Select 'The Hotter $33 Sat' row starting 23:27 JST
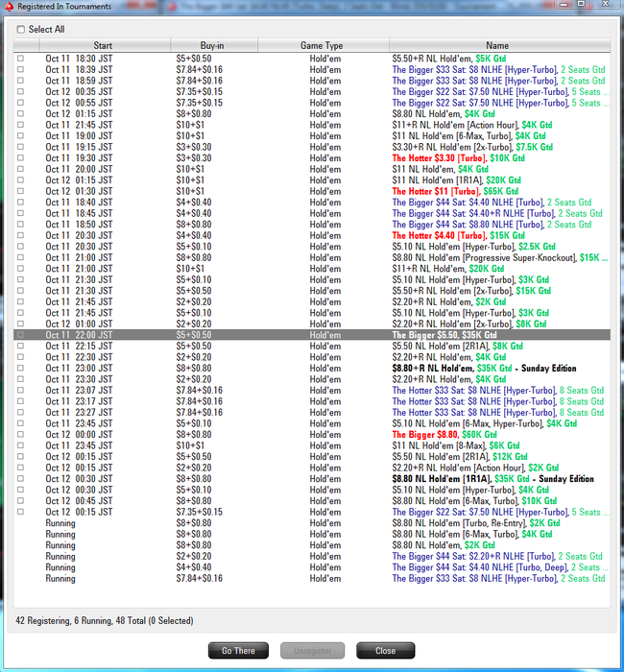Viewport: 624px width, 672px height. click(312, 412)
